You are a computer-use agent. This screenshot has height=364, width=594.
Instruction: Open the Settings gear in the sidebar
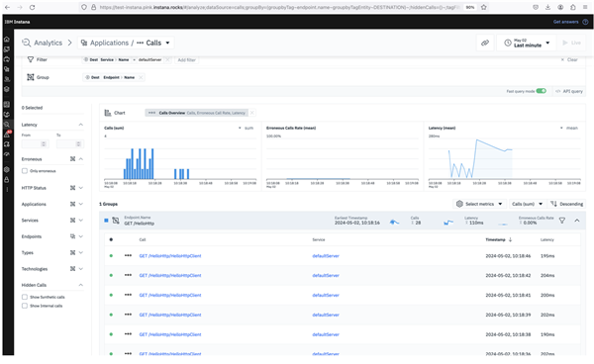click(x=7, y=169)
